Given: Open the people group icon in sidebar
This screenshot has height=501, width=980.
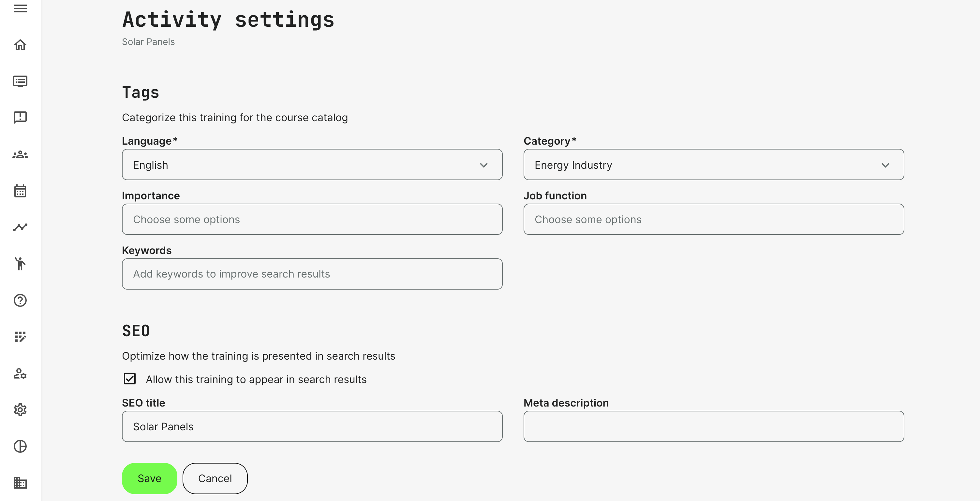Looking at the screenshot, I should (x=20, y=155).
